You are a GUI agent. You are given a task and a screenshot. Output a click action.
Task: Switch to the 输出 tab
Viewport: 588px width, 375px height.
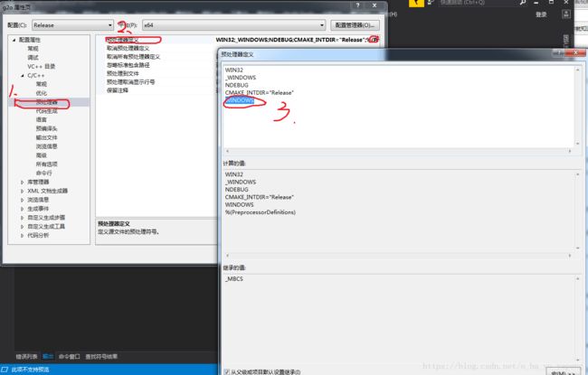pyautogui.click(x=48, y=356)
